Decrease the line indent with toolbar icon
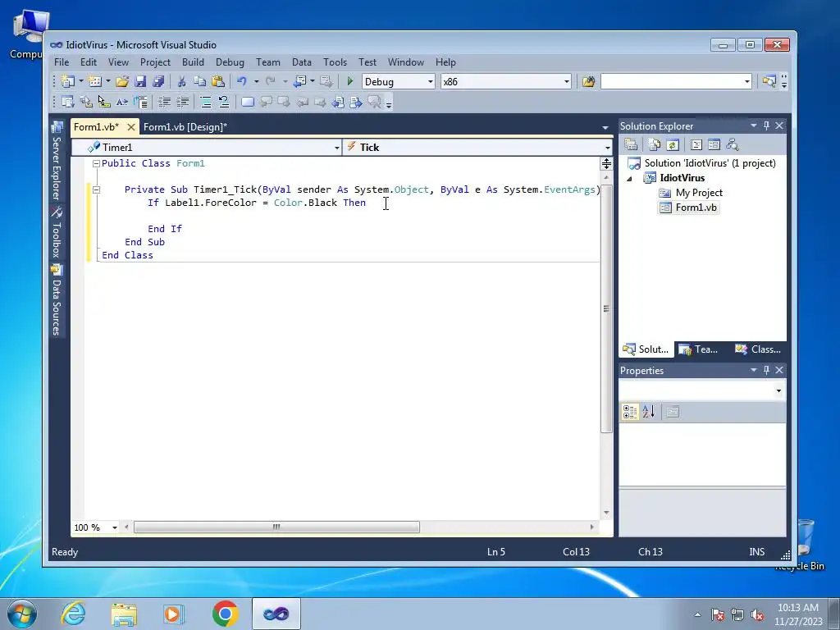Image resolution: width=840 pixels, height=630 pixels. click(164, 102)
